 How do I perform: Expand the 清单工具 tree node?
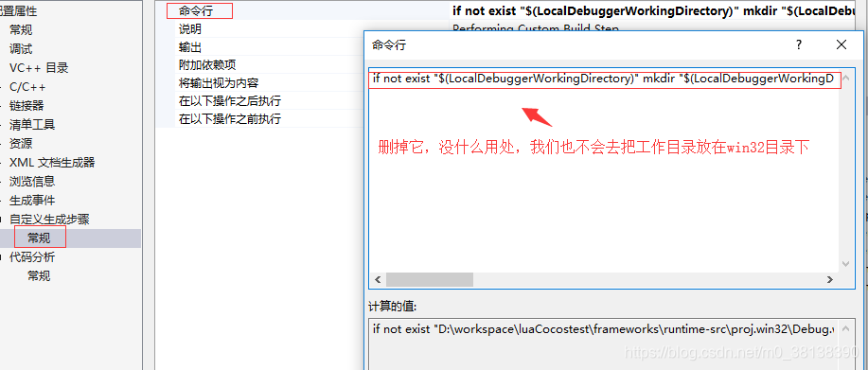tap(2, 125)
